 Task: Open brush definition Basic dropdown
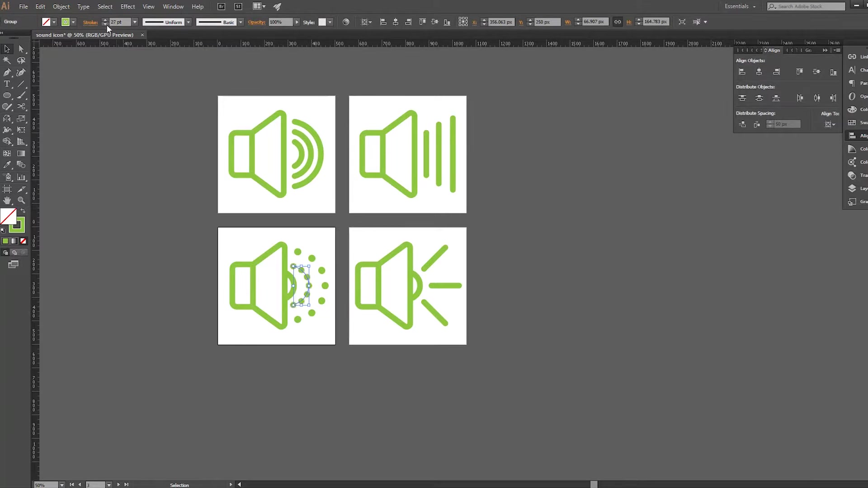[241, 22]
